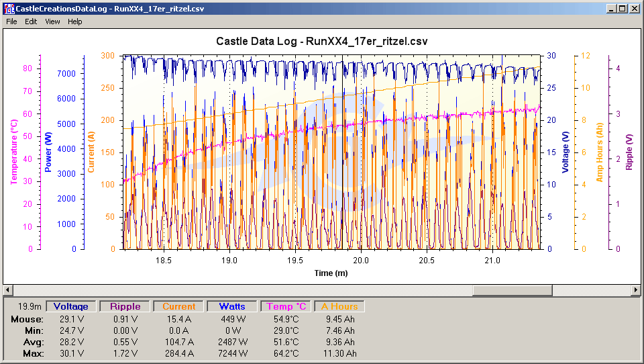The width and height of the screenshot is (644, 364).
Task: Click the mouse temperature value '54.9°C'
Action: [286, 319]
